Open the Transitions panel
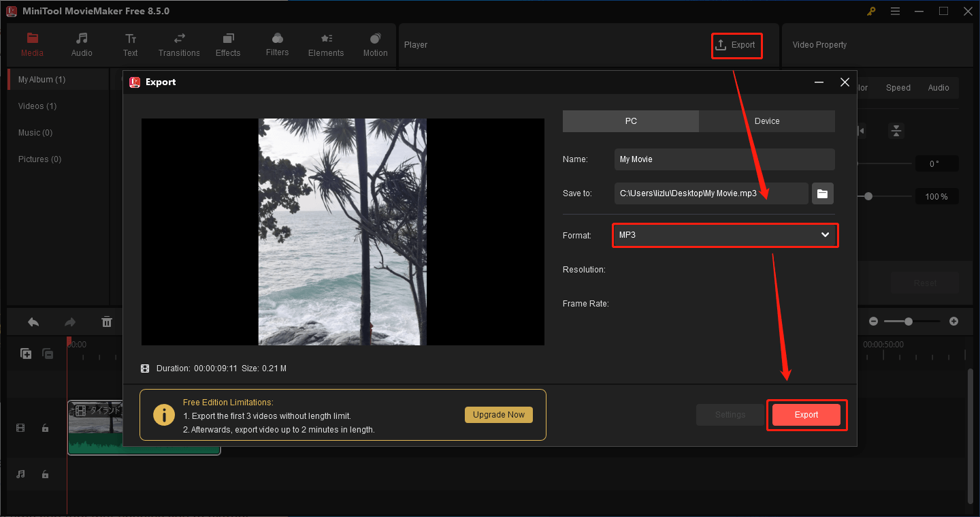Image resolution: width=980 pixels, height=517 pixels. click(179, 44)
